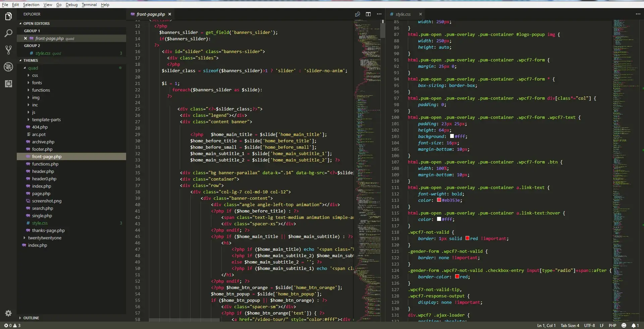Screen dimensions: 644x329
Task: Open the Explorer sidebar icon
Action: click(8, 16)
